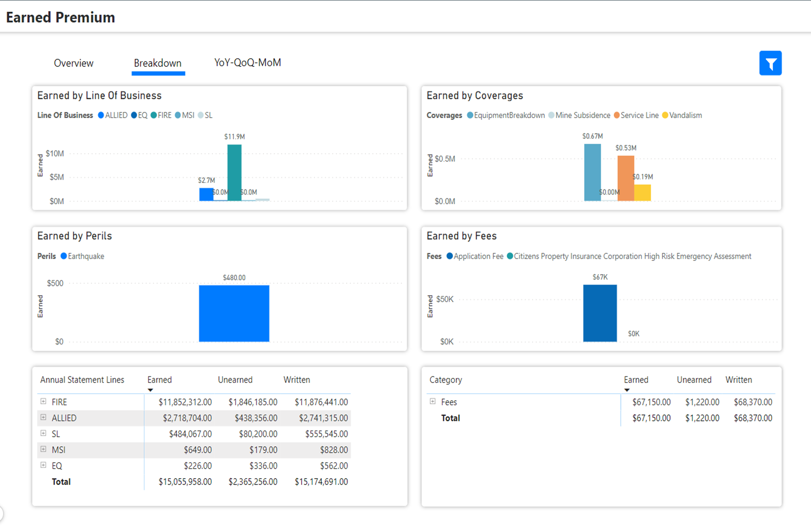
Task: Click the Vandalism legend dot
Action: point(665,115)
